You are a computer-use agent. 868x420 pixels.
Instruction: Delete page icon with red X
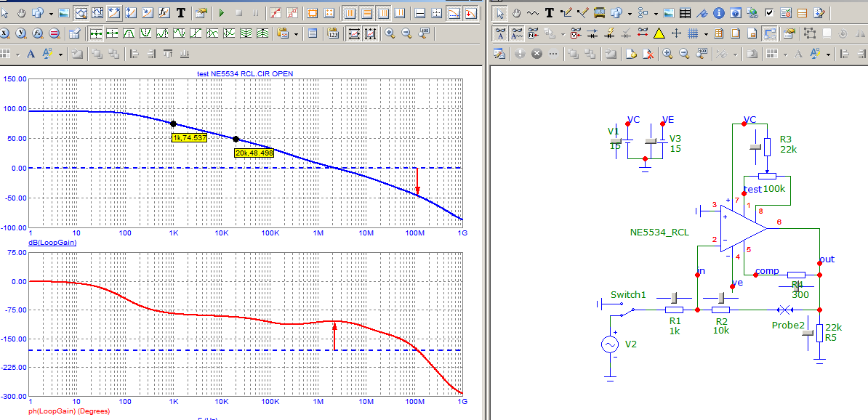(648, 54)
